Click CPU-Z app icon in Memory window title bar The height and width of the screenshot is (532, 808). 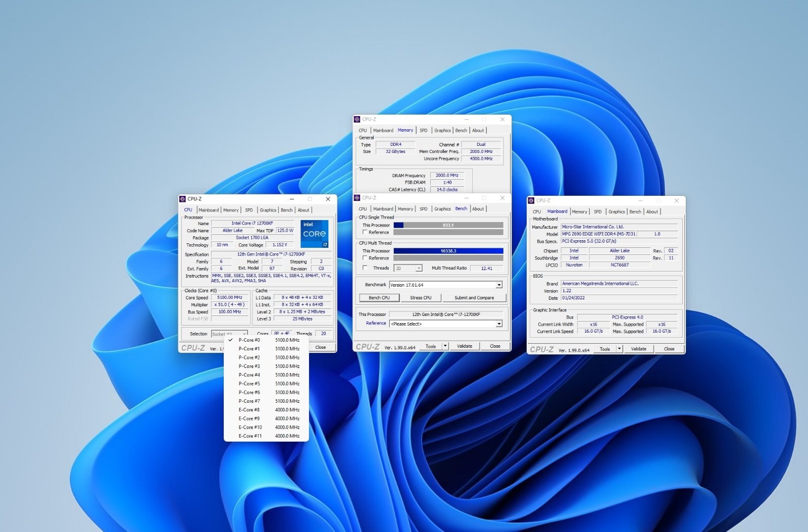tap(357, 120)
